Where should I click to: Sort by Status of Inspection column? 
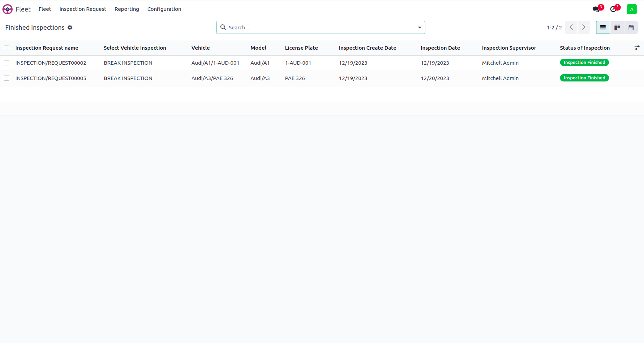(x=585, y=48)
